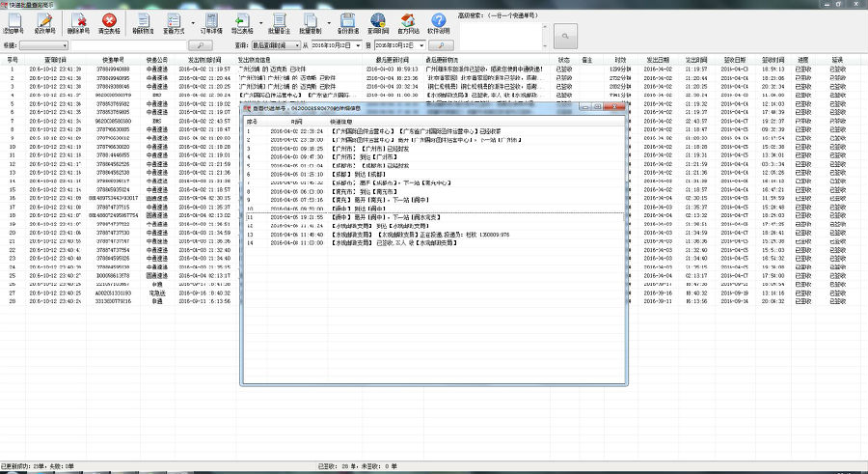Viewport: 868px width, 474px height.
Task: Close the tracking detail popup window
Action: click(614, 106)
